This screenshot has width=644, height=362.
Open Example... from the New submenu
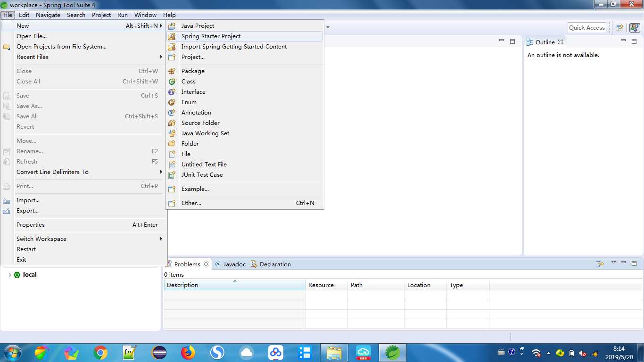[245, 189]
